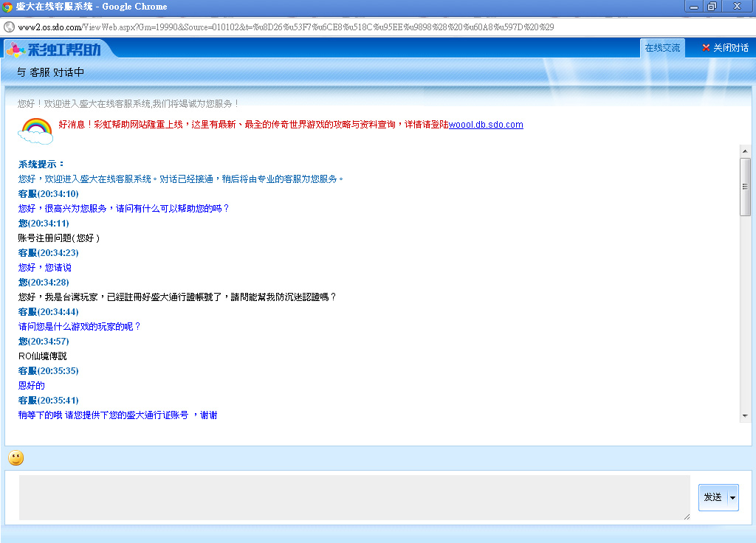Screen dimensions: 756x543
Task: Close the chat with 关闭对话
Action: pyautogui.click(x=725, y=48)
